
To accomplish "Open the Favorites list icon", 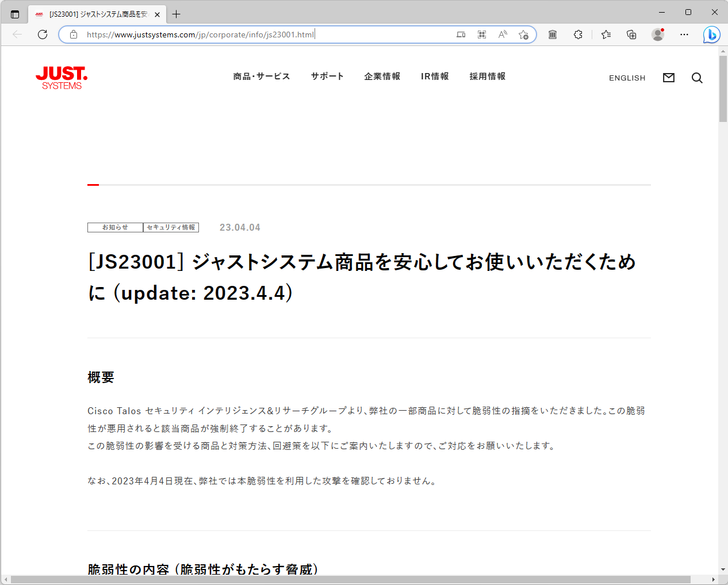I will tap(606, 35).
